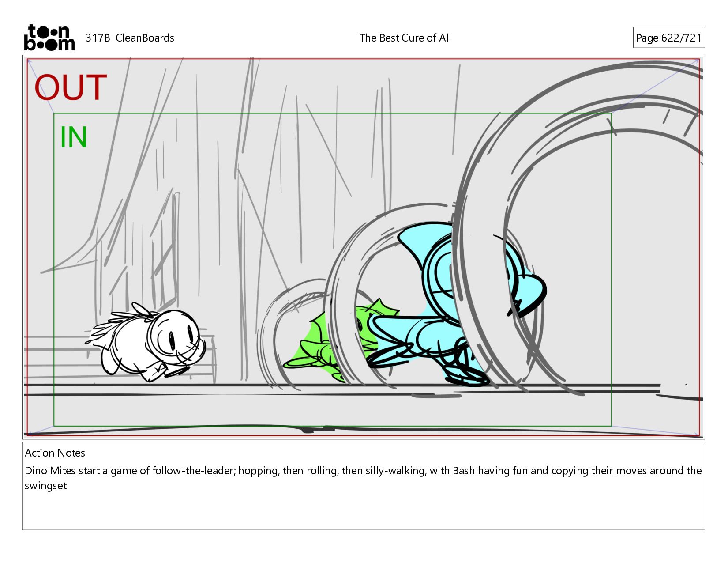Click the 'Action Notes' heading
Viewport: 728px width, 563px height.
click(x=55, y=453)
